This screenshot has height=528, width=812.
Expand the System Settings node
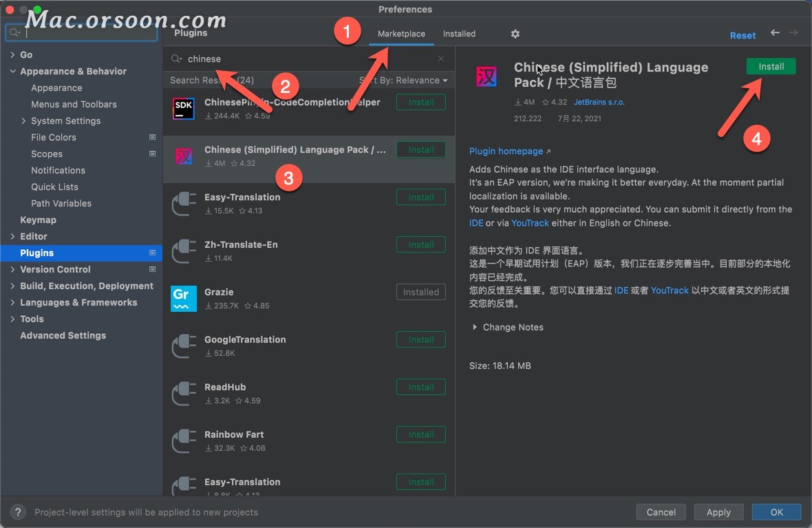[x=23, y=120]
